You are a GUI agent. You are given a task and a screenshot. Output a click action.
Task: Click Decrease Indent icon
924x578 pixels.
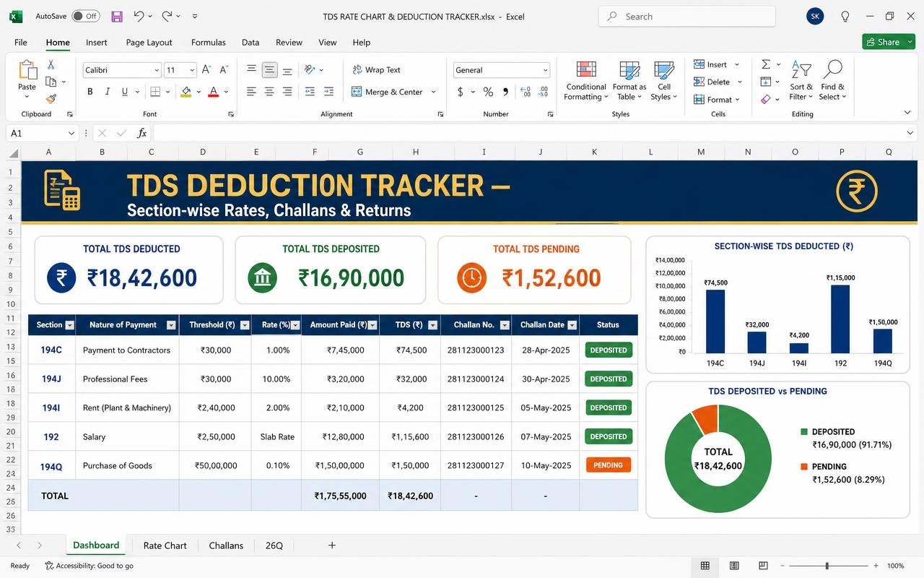point(310,92)
